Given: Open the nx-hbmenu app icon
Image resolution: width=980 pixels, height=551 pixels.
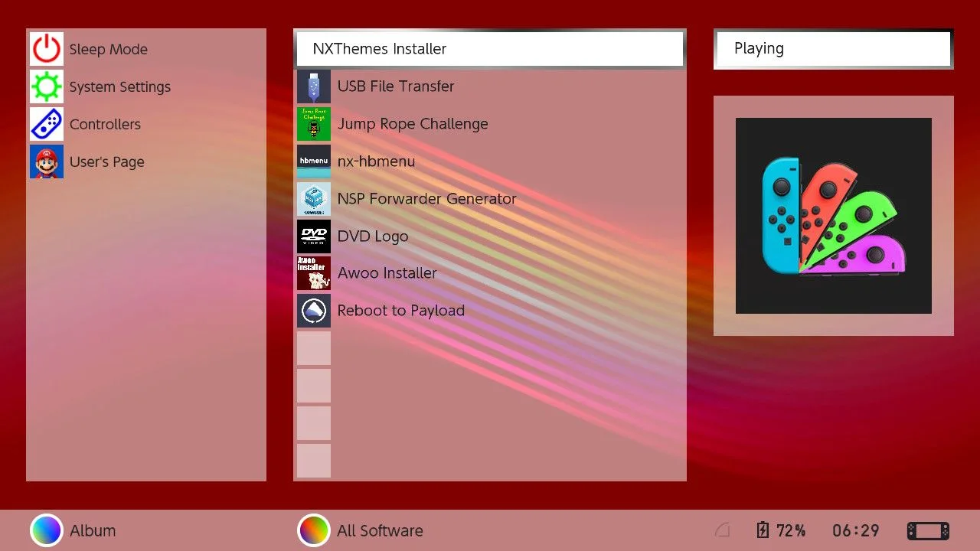Looking at the screenshot, I should [x=314, y=161].
